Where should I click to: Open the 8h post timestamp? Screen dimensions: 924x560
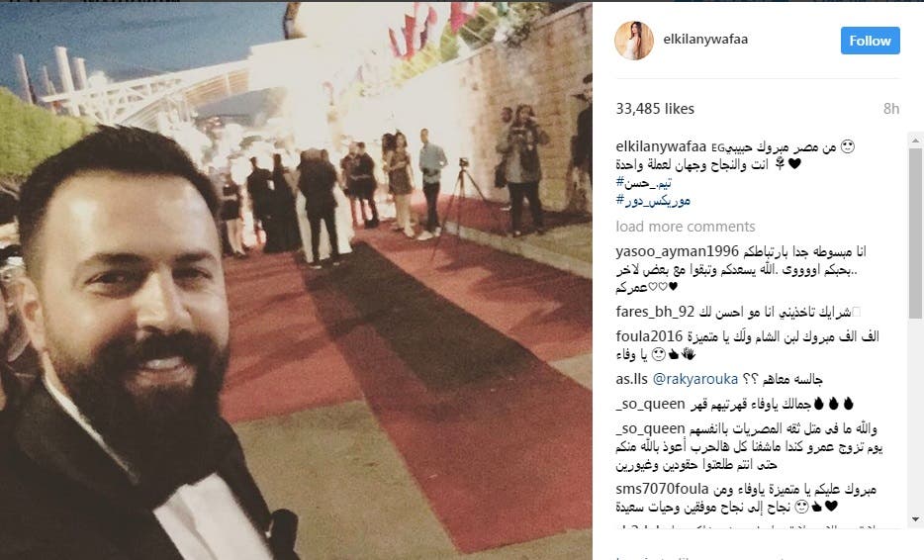pyautogui.click(x=891, y=109)
